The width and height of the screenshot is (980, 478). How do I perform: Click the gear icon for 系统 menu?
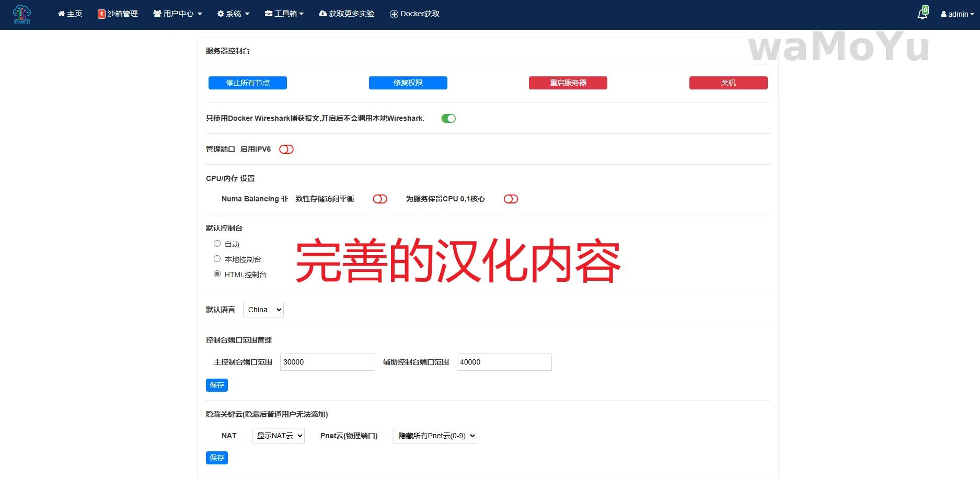click(221, 14)
